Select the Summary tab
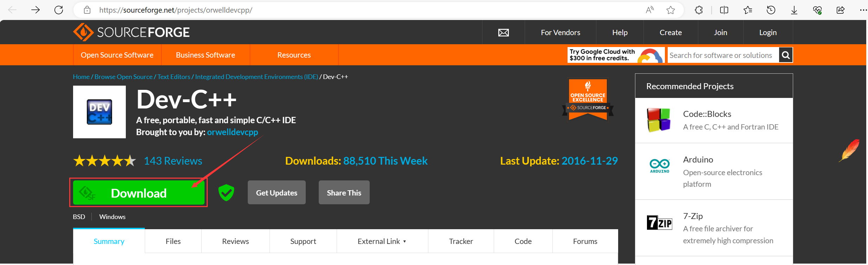Screen dimensions: 868x265 pos(109,241)
